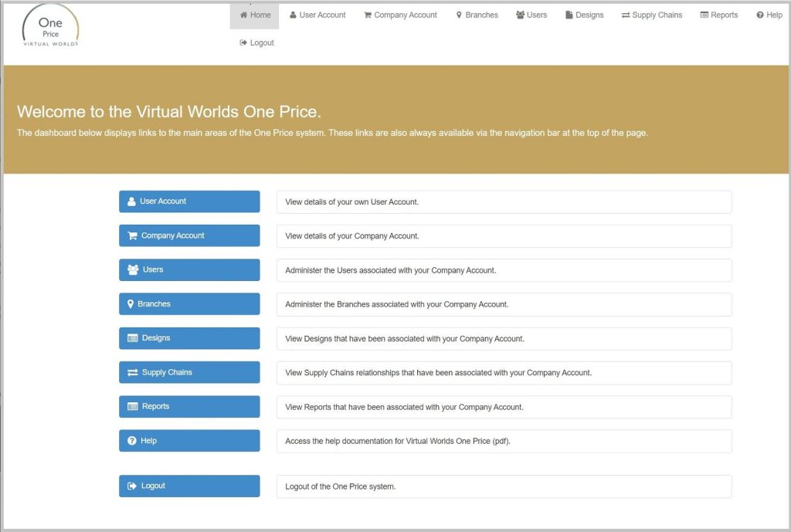
Task: Click 'View Designs that have been associated' text
Action: (x=405, y=339)
